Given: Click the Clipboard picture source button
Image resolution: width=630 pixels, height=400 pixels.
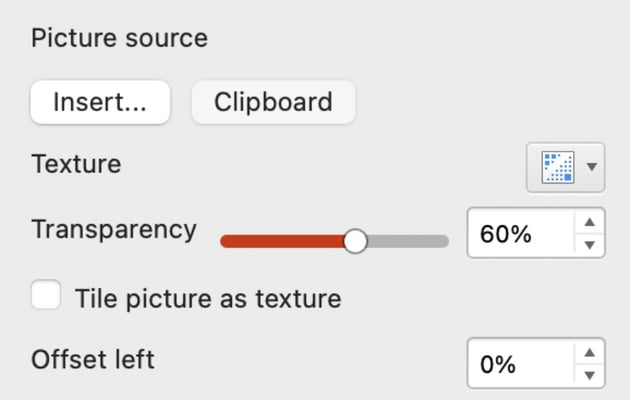Looking at the screenshot, I should [x=273, y=103].
